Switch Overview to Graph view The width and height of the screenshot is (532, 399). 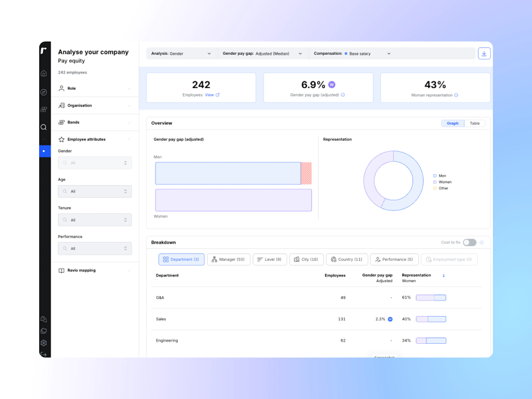click(453, 123)
